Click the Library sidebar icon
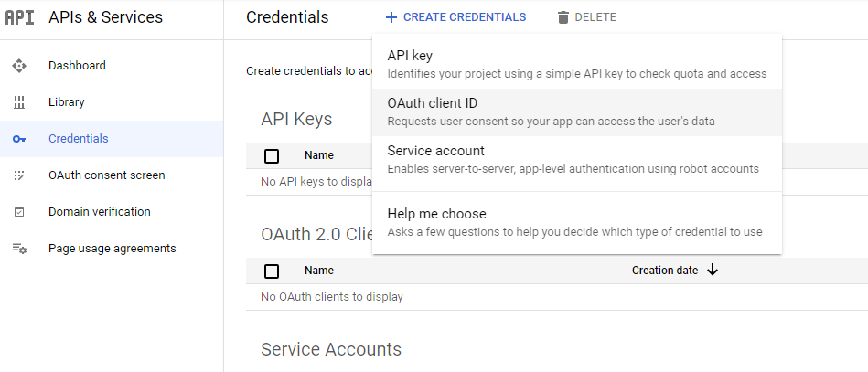Screen dimensions: 868x372 [x=19, y=102]
